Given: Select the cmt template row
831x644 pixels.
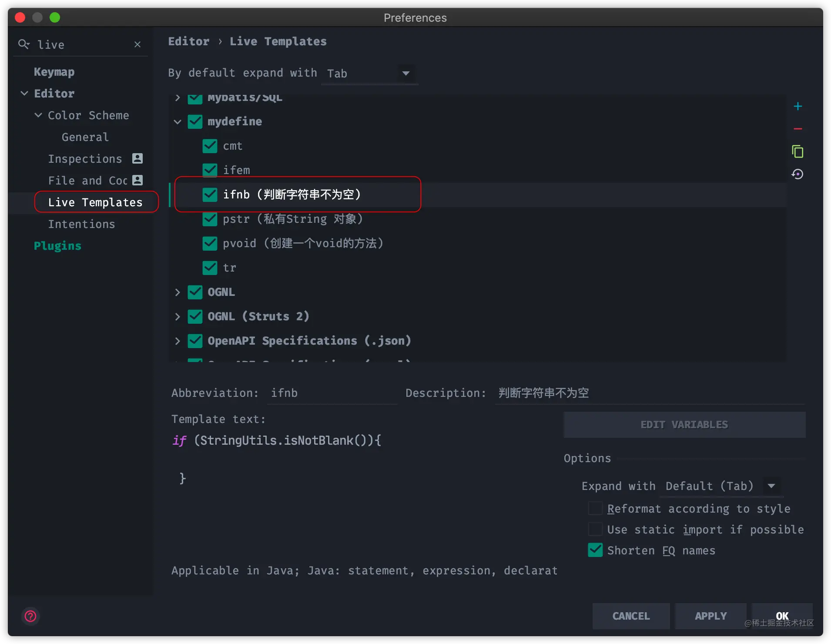Looking at the screenshot, I should tap(478, 146).
